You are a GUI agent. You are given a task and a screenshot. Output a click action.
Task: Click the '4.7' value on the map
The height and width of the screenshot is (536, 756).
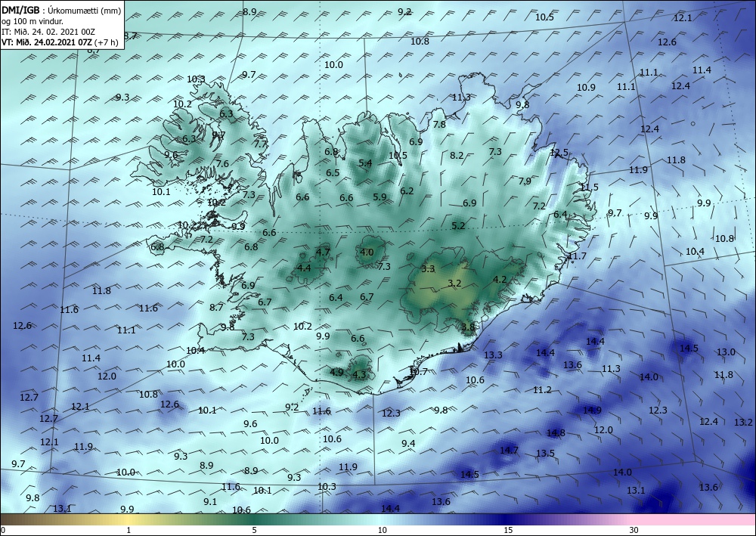(323, 252)
